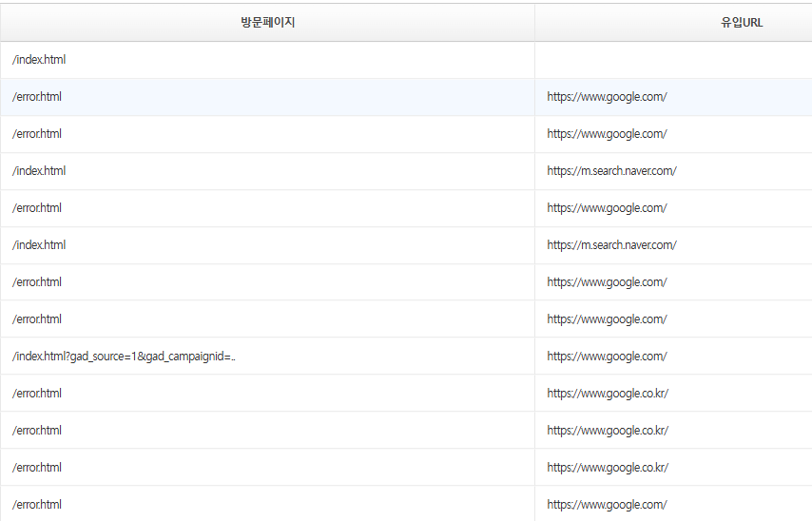Open the first www.google.co.kr referrer link
This screenshot has height=521, width=812.
(608, 394)
